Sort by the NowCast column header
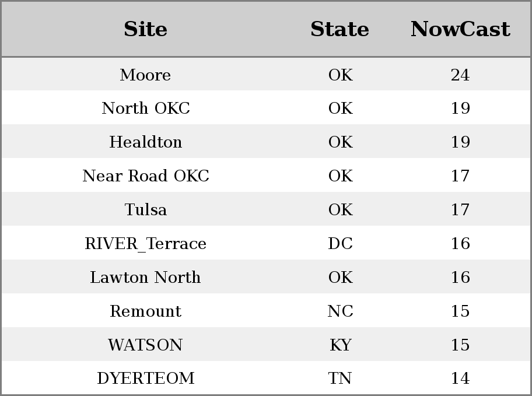This screenshot has height=396, width=532. click(x=460, y=29)
